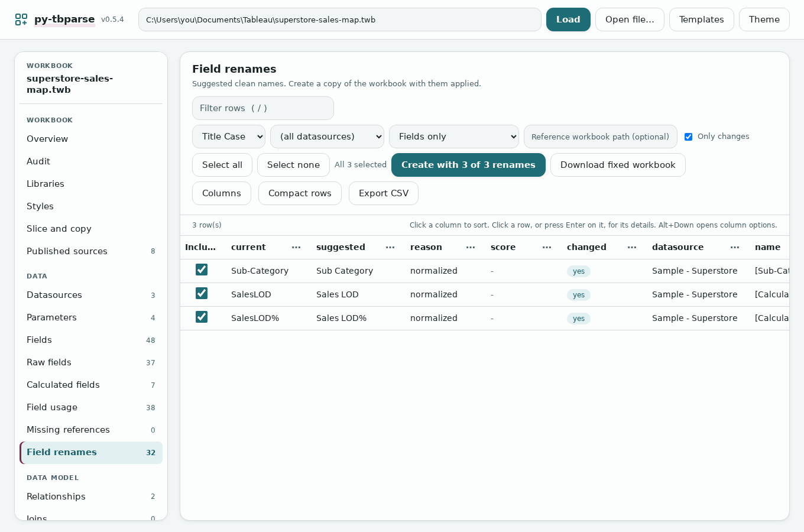This screenshot has width=804, height=532.
Task: Uncheck the SalesLOD rename row checkbox
Action: tap(202, 293)
